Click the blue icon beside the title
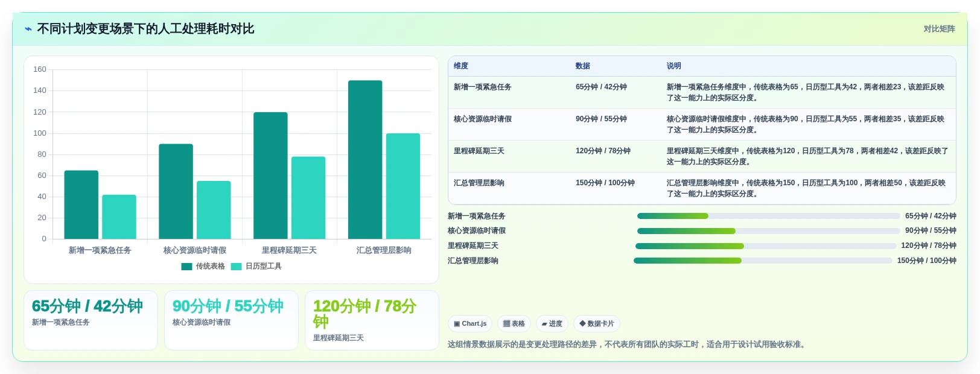The image size is (980, 374). point(28,29)
